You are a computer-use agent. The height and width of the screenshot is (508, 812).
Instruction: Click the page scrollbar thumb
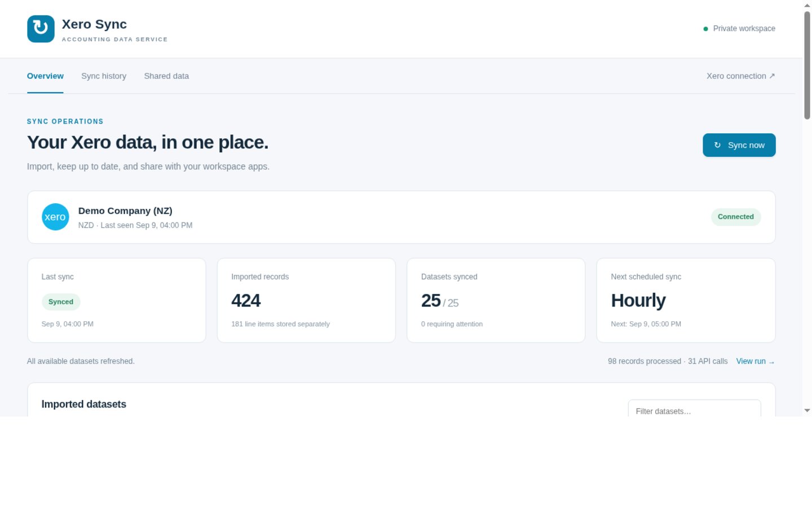(807, 65)
